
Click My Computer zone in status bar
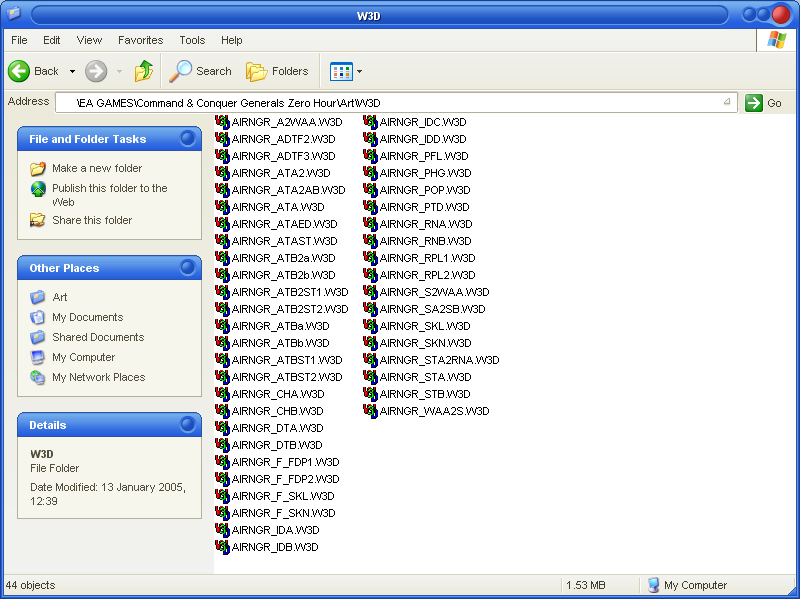(x=687, y=585)
